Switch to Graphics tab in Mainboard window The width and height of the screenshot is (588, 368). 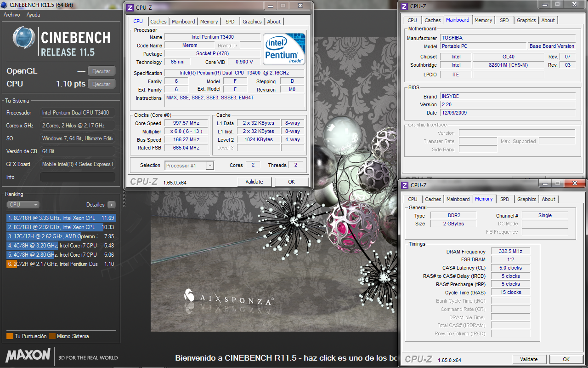tap(526, 20)
